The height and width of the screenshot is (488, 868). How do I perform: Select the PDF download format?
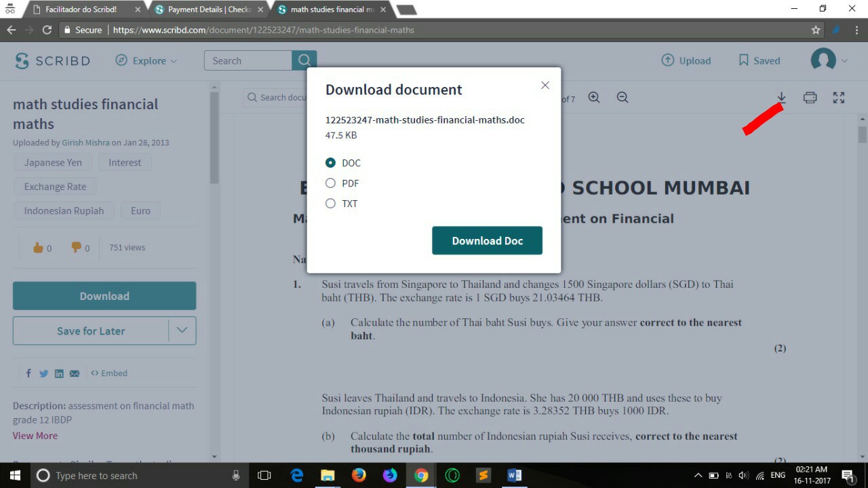pyautogui.click(x=330, y=183)
